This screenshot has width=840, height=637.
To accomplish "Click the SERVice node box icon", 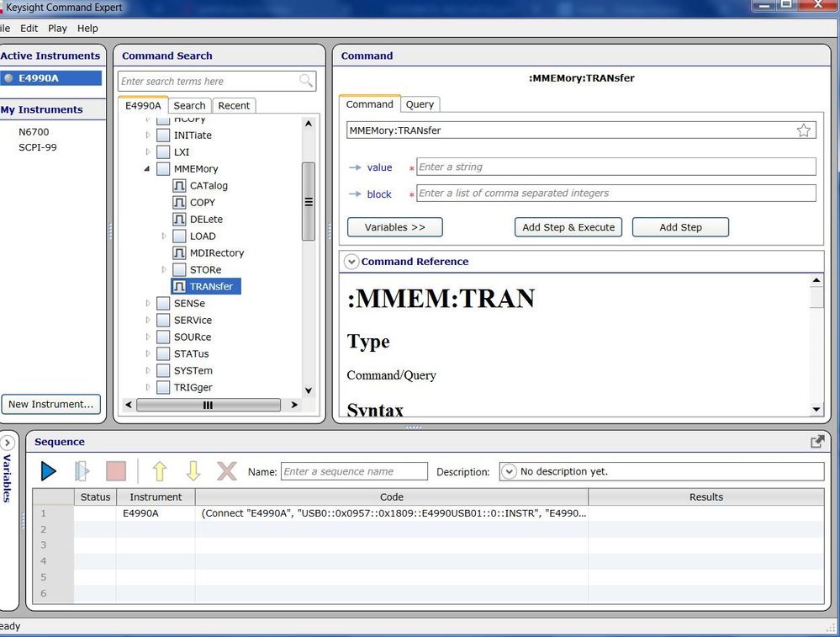I will coord(163,320).
